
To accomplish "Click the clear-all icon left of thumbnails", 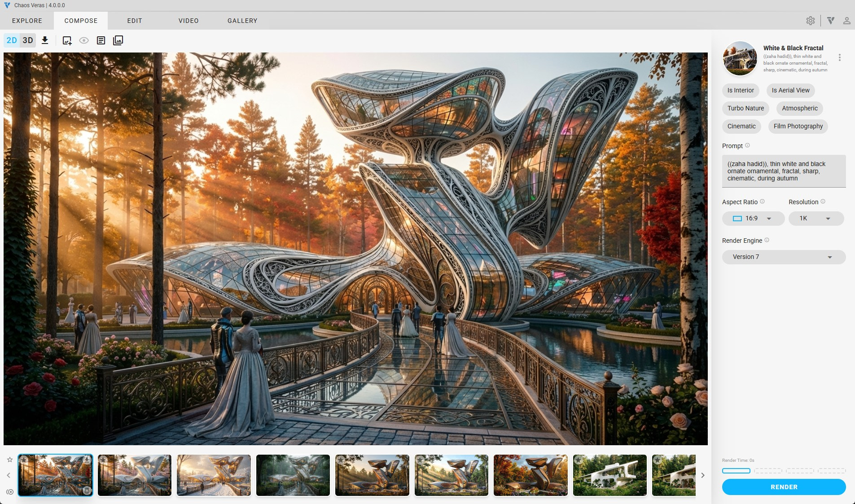I will point(9,492).
